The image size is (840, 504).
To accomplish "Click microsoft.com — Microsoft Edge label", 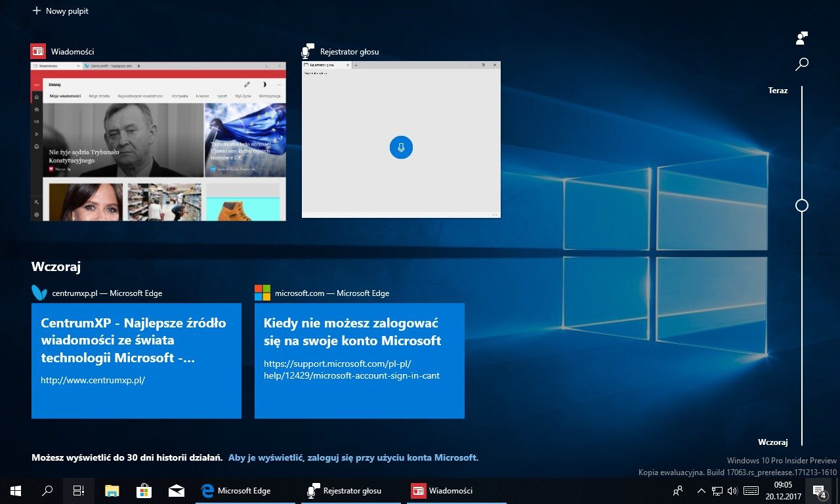I will tap(332, 293).
